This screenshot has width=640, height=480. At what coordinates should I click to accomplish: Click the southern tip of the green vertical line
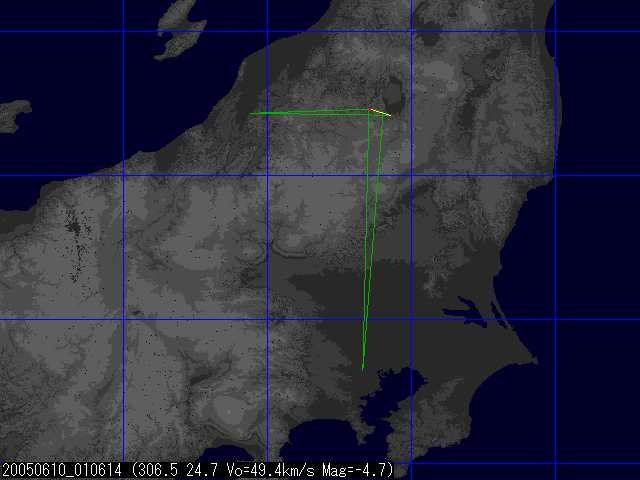(362, 369)
